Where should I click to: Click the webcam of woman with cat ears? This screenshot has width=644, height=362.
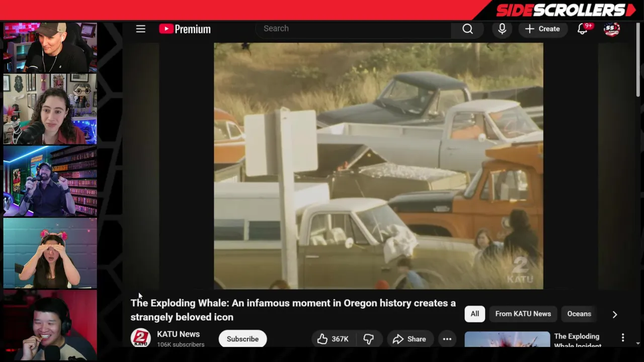50,253
